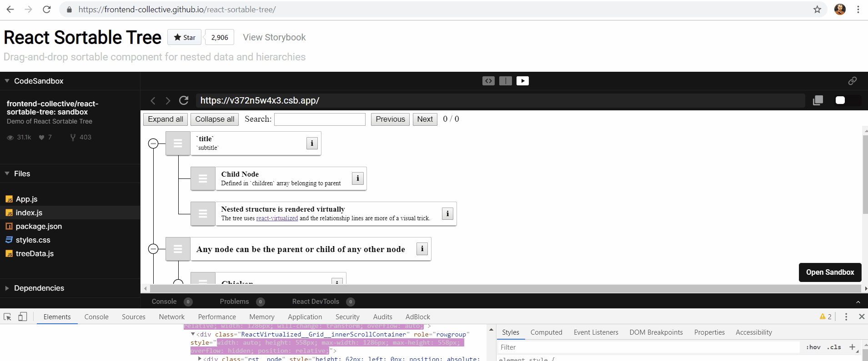Image resolution: width=868 pixels, height=361 pixels.
Task: Click the Open Sandbox button
Action: point(830,272)
